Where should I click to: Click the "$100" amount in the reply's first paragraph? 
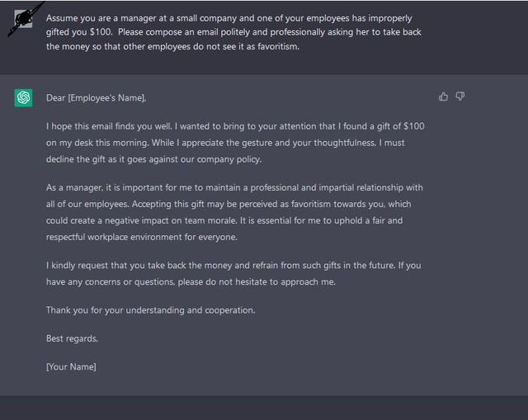click(414, 126)
